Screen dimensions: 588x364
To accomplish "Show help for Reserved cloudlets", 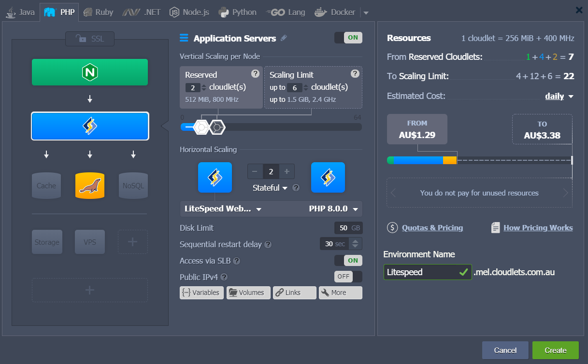I will (x=256, y=73).
